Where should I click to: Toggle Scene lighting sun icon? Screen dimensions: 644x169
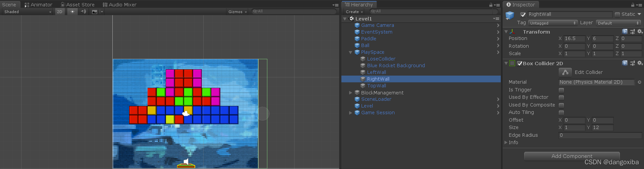(x=72, y=12)
